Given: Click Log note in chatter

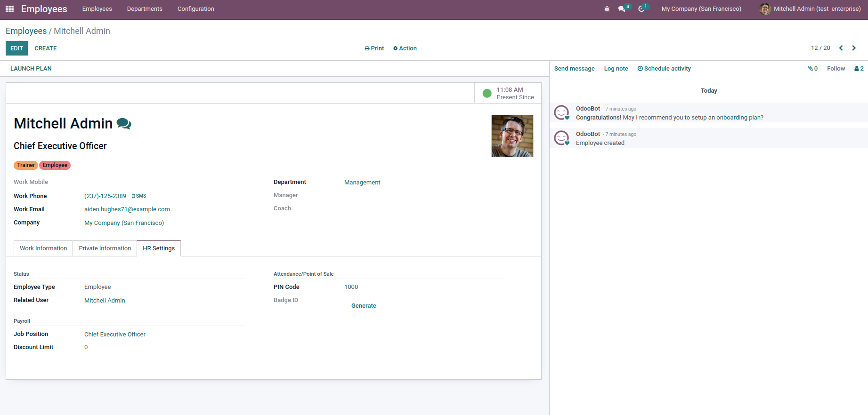Looking at the screenshot, I should tap(616, 69).
